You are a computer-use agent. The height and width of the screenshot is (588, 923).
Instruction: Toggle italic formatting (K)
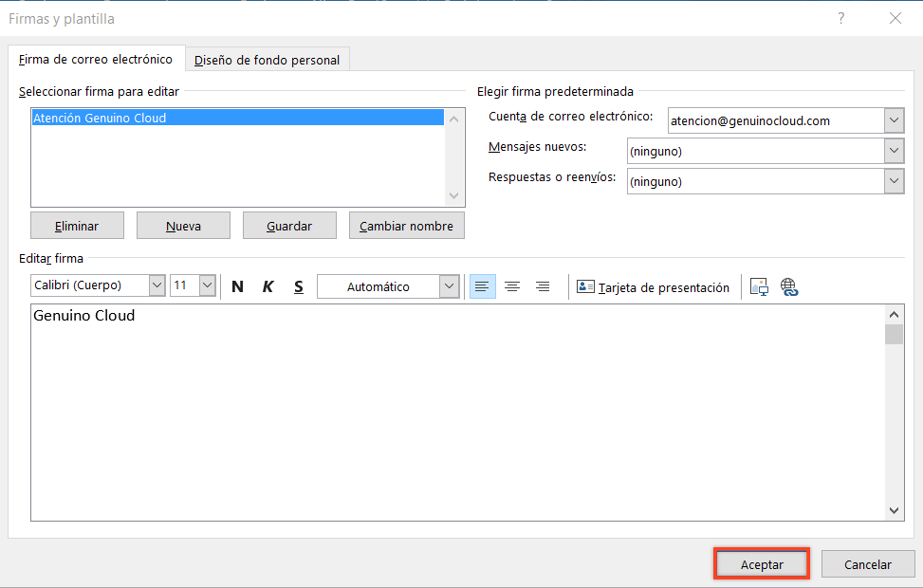tap(268, 286)
